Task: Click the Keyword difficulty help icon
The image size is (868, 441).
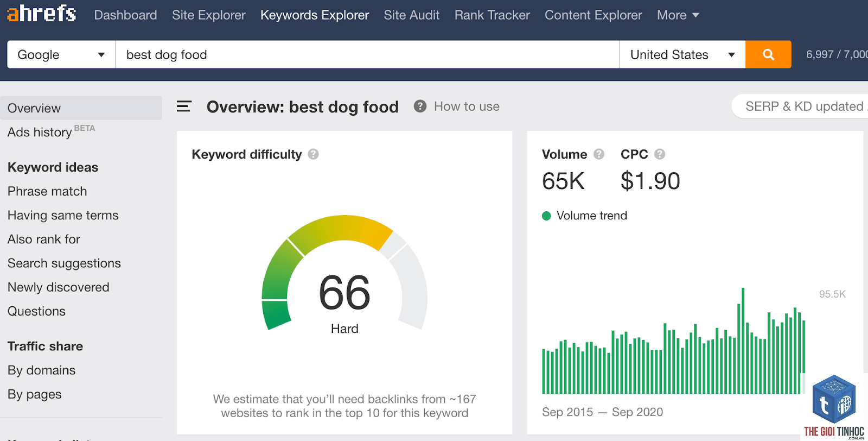Action: pos(313,154)
